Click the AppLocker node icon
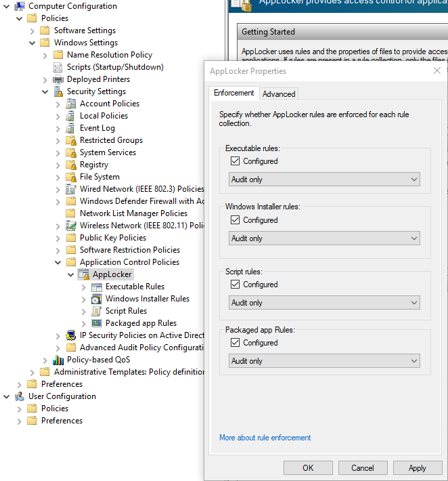The width and height of the screenshot is (448, 481). click(84, 274)
